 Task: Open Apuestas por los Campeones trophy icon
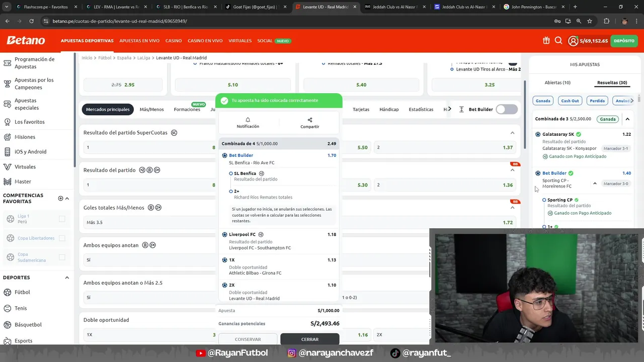pos(8,83)
